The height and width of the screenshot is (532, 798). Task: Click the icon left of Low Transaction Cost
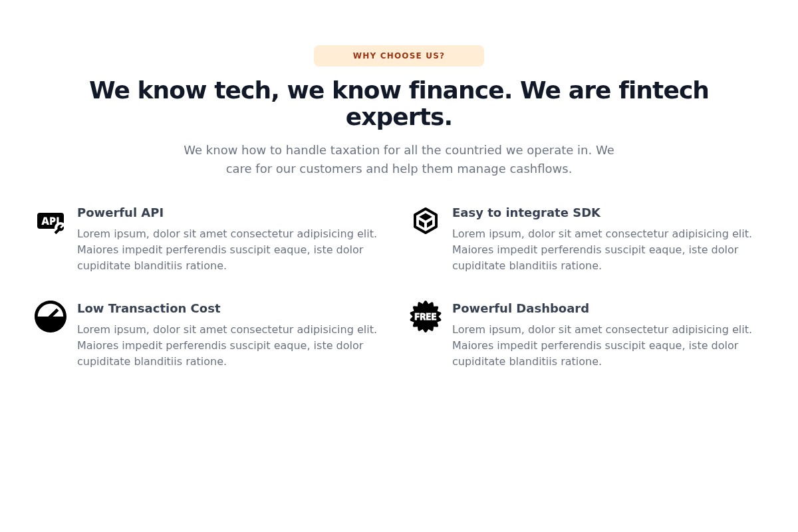click(51, 317)
